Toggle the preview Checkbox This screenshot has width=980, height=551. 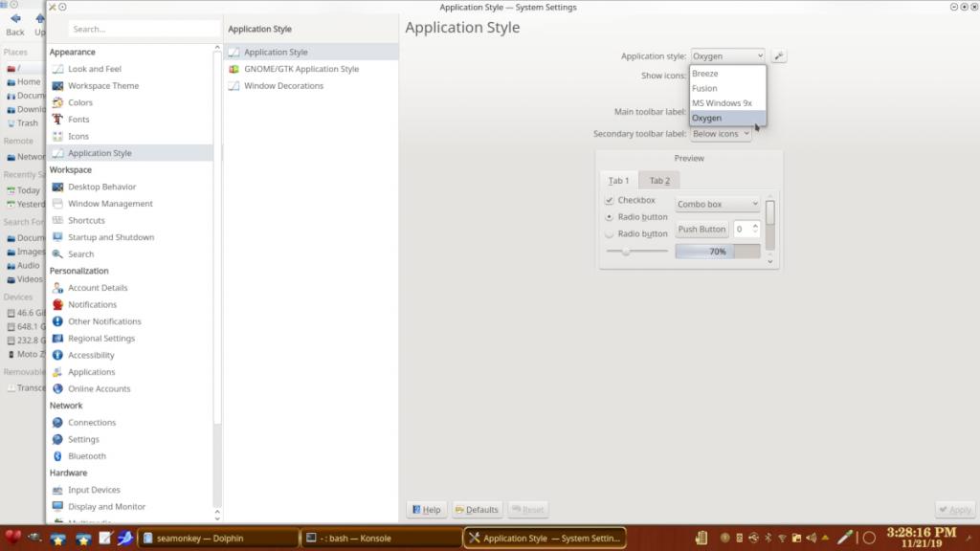(610, 201)
